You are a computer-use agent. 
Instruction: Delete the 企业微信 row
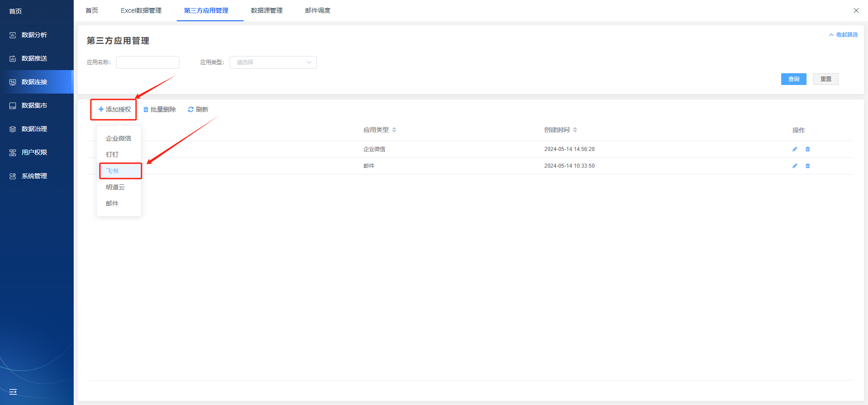(808, 149)
